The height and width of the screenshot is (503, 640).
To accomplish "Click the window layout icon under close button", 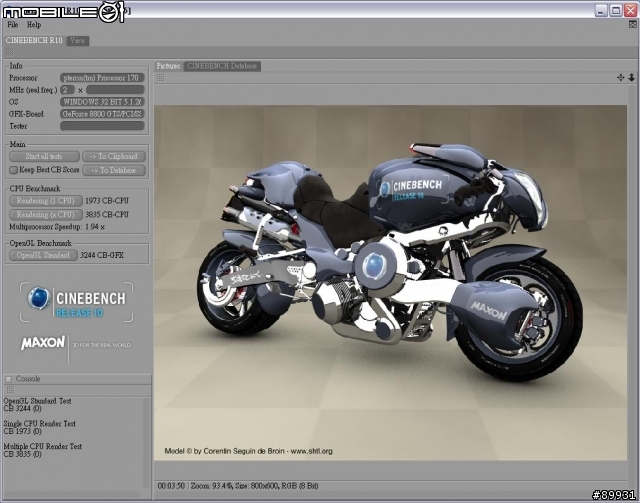I will point(633,24).
